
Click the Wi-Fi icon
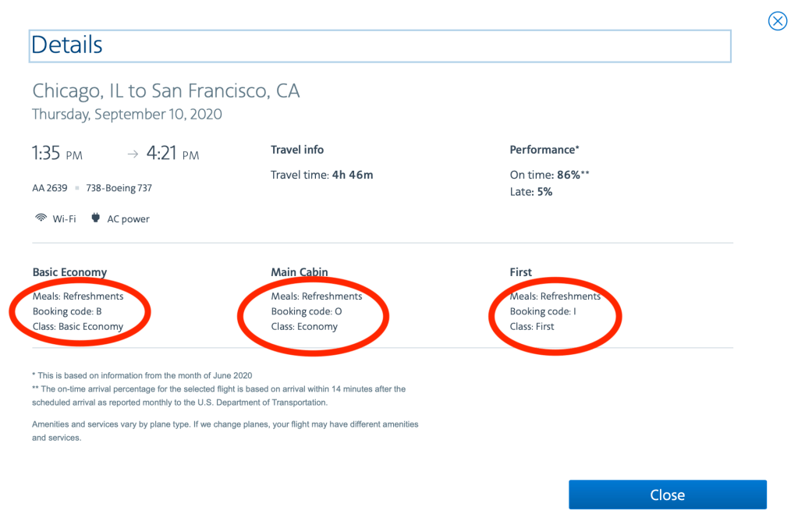coord(41,218)
